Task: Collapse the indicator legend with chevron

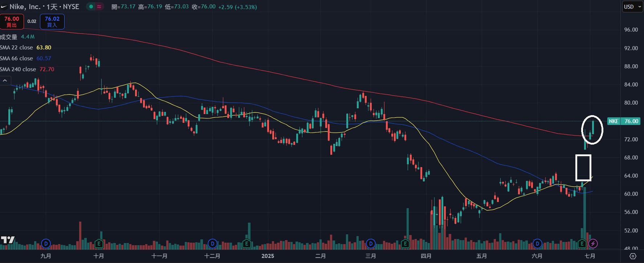Action: tap(5, 80)
